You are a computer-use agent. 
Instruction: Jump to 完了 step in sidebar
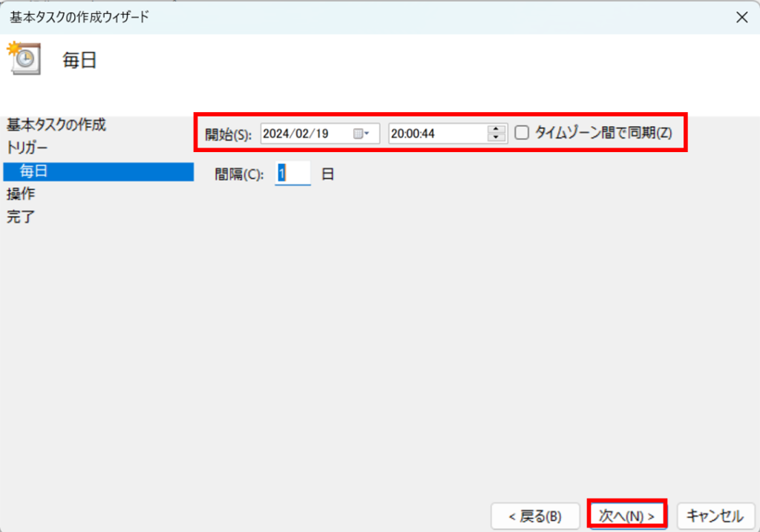(20, 217)
